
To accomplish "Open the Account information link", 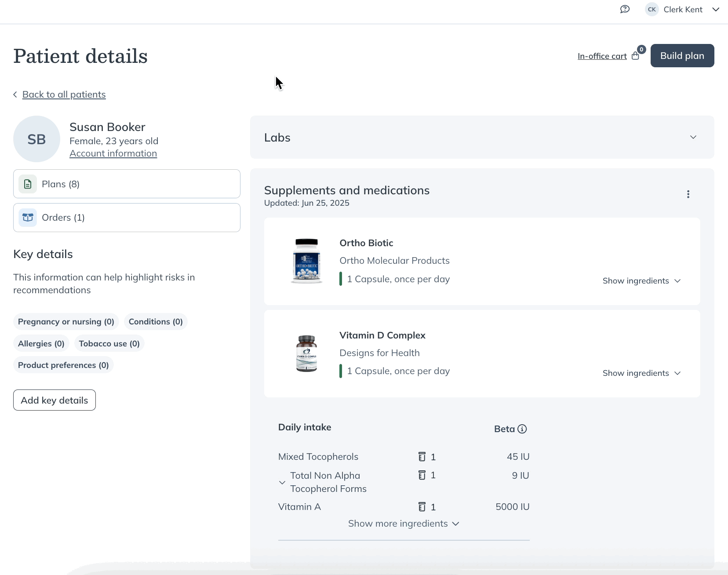I will click(x=113, y=153).
